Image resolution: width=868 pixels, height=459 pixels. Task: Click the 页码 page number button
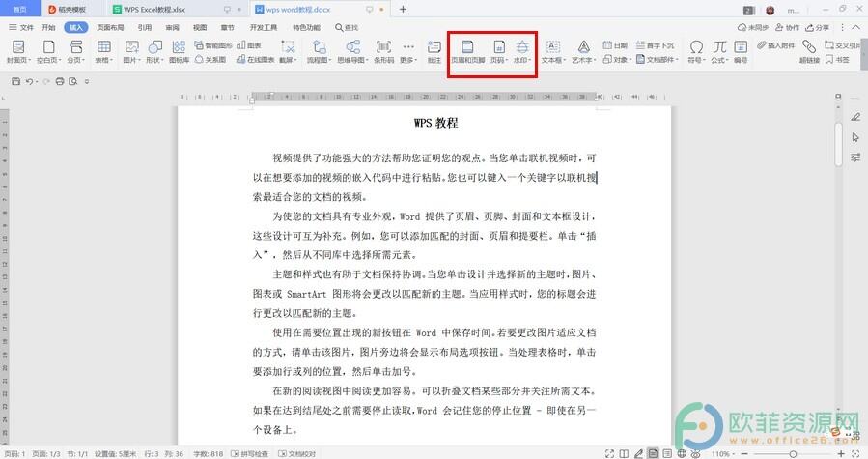[x=499, y=51]
